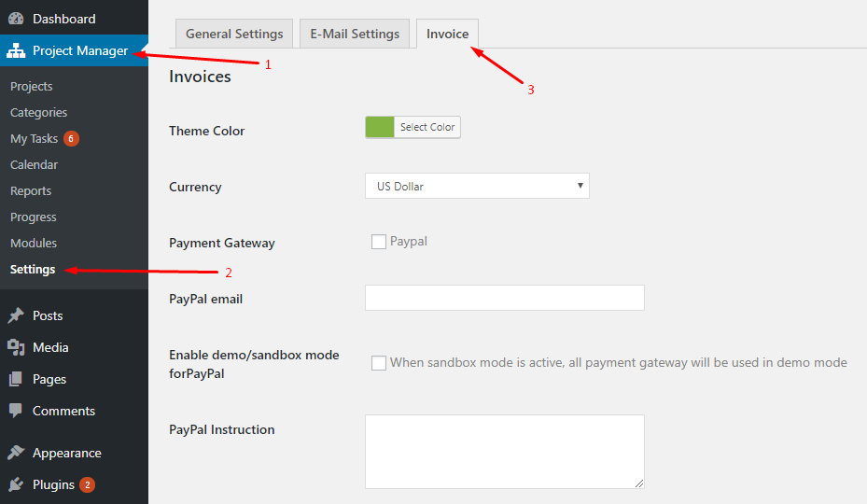Click the Select Color button

tap(427, 127)
